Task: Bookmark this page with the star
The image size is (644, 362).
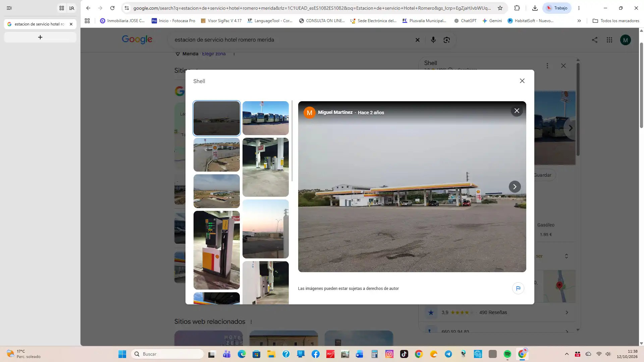Action: point(500,8)
